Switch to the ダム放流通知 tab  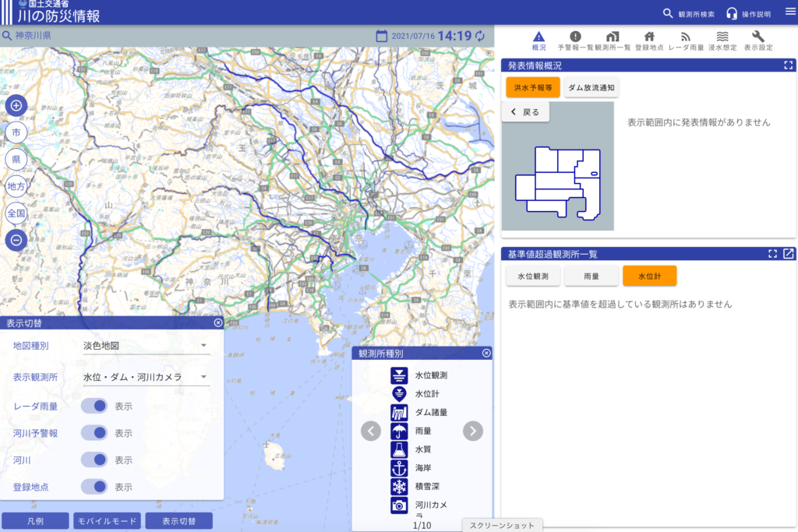[x=591, y=88]
